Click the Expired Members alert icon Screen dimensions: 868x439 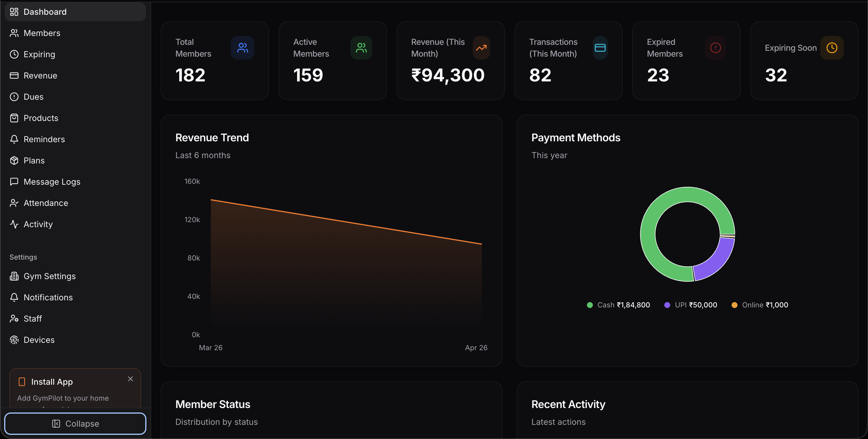click(x=715, y=48)
